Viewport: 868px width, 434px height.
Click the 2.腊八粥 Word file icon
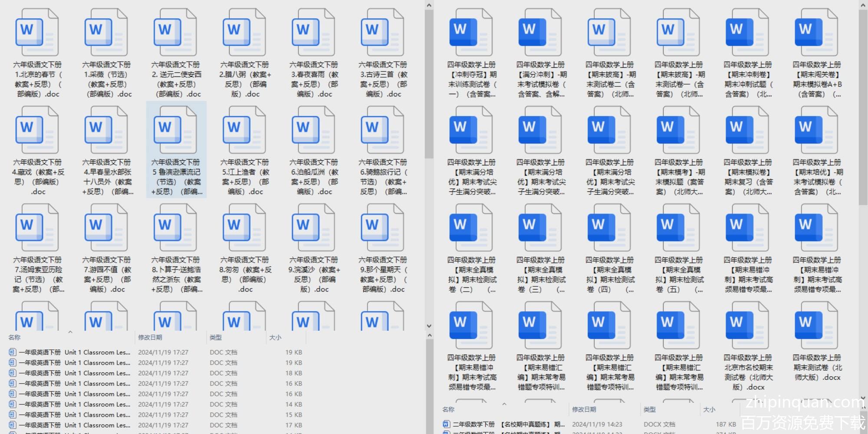tap(244, 33)
